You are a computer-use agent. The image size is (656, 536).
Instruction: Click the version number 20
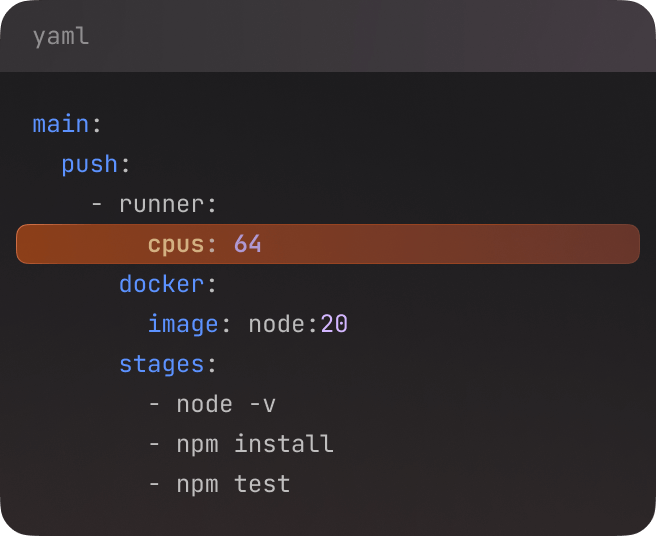click(334, 324)
